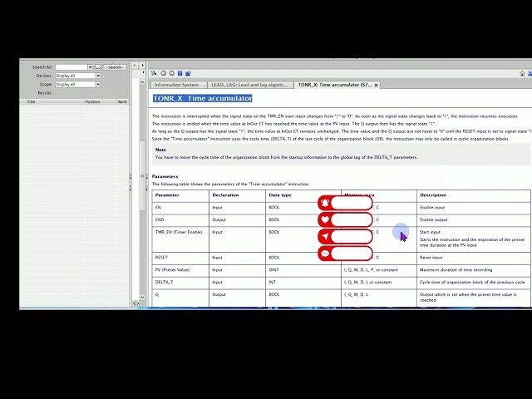Sort results by Rank column header
The width and height of the screenshot is (532, 399).
coord(122,101)
